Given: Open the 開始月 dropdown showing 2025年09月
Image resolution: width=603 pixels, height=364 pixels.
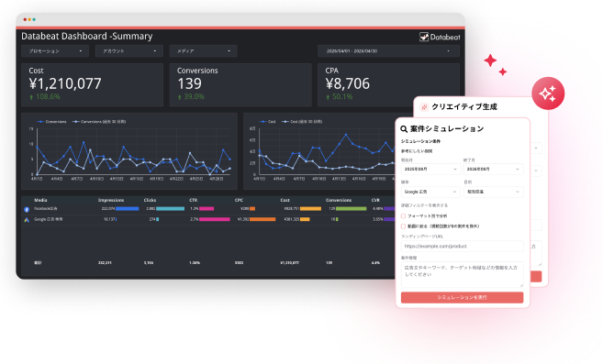Looking at the screenshot, I should pyautogui.click(x=430, y=169).
